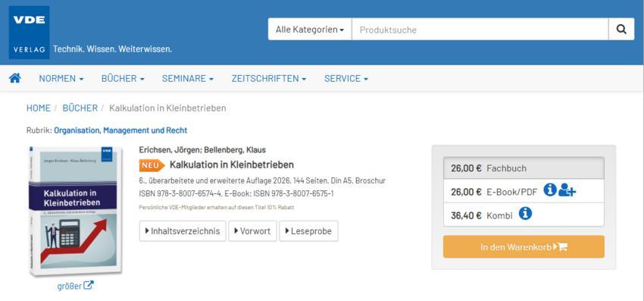Open the Kombi info icon
Screen dimensions: 644x301
pyautogui.click(x=525, y=213)
